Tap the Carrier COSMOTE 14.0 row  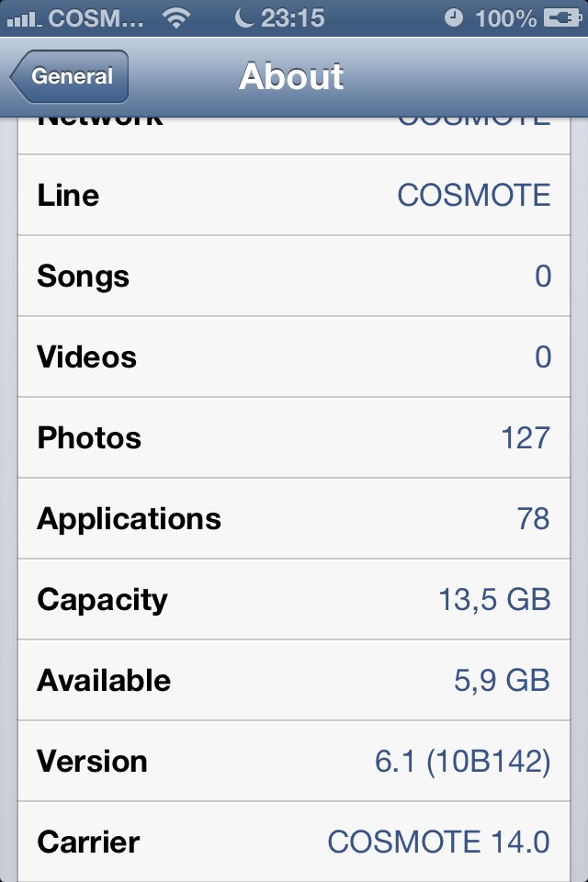(294, 842)
